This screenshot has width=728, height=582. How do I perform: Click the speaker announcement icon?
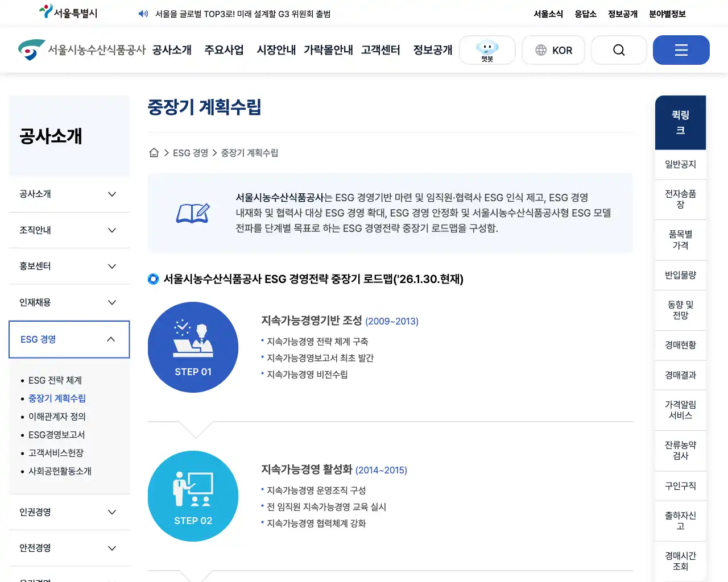pos(143,14)
